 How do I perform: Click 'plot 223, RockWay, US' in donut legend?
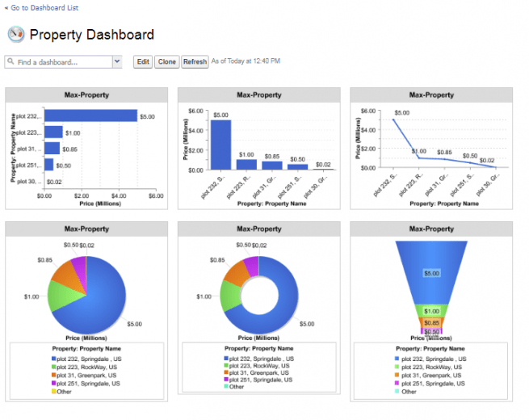coord(259,366)
